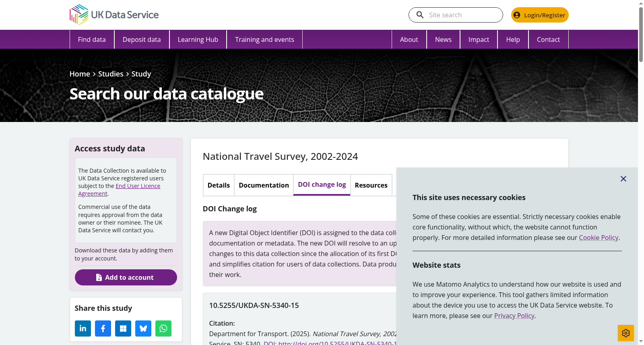Screen dimensions: 644x345
Task: Share this study on WhatsApp
Action: [163, 328]
